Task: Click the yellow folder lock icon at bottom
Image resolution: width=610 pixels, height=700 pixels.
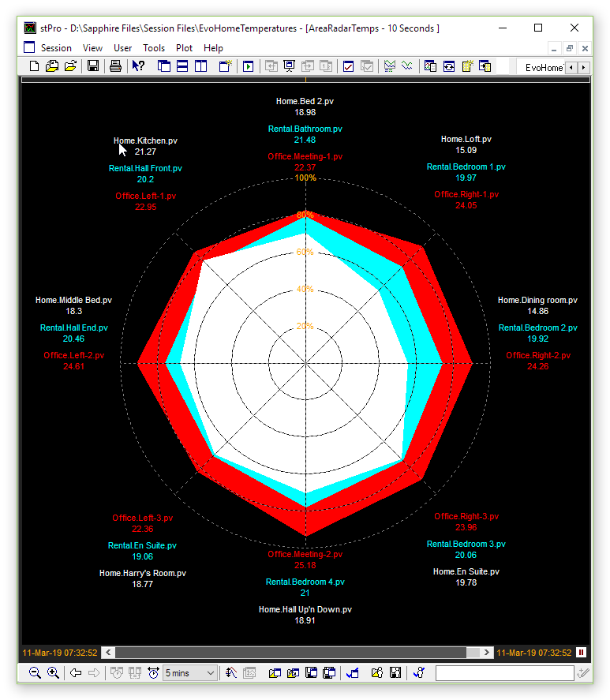Action: coord(377,672)
